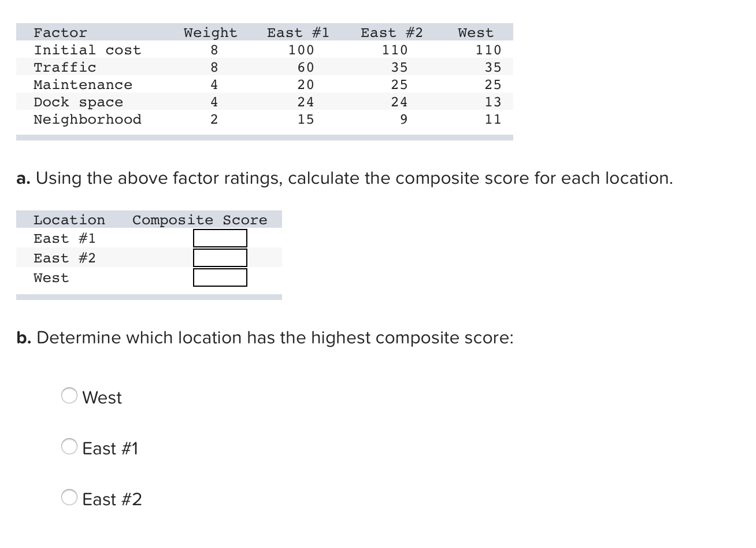This screenshot has height=548, width=756.
Task: Select the Neighborhood row label
Action: click(88, 119)
